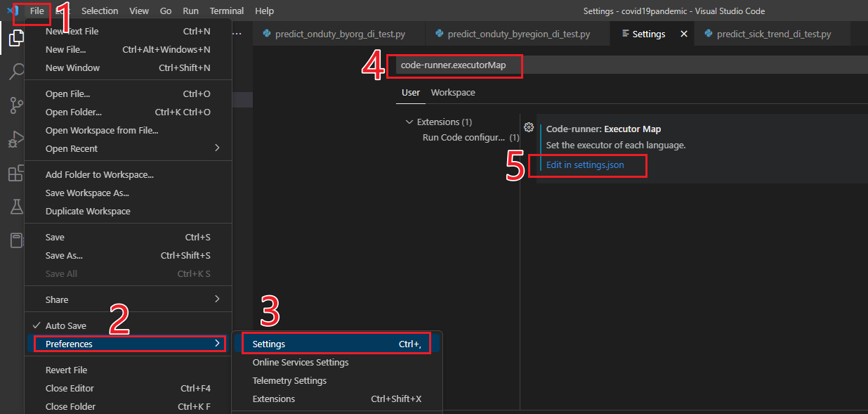Open the Preferences submenu
Screen dimensions: 868x414
(x=128, y=344)
